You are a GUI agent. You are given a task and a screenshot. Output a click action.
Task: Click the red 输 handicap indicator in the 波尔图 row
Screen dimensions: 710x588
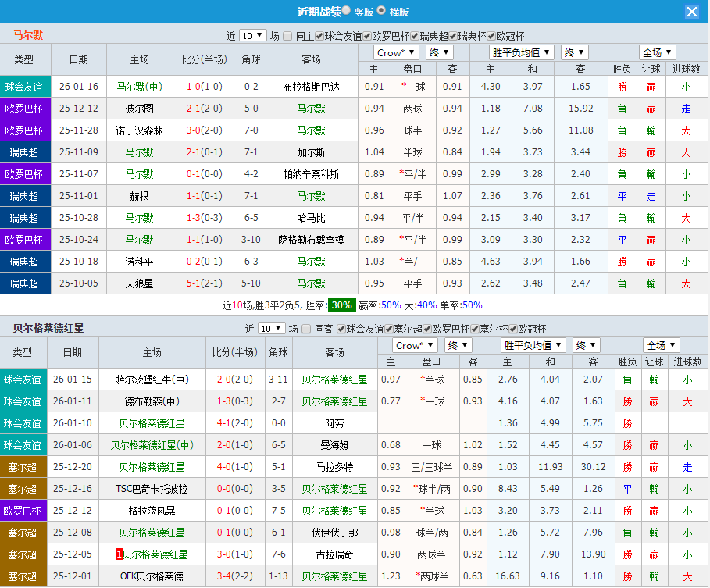[x=651, y=109]
